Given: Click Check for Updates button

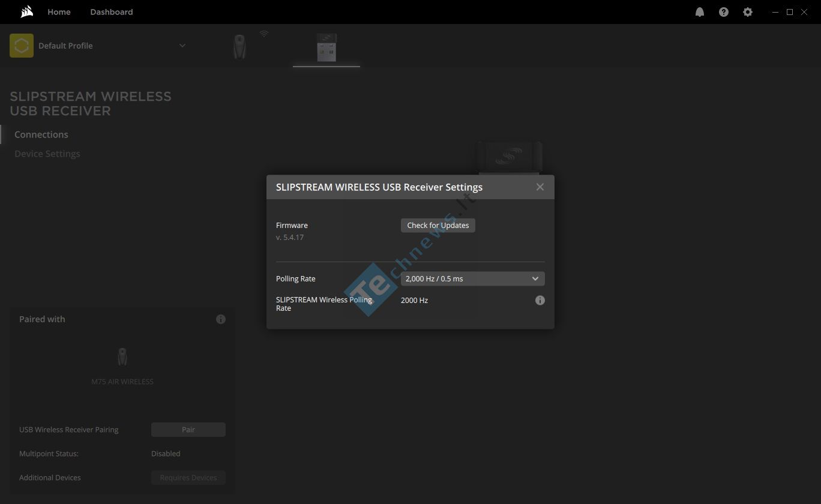Looking at the screenshot, I should point(438,225).
